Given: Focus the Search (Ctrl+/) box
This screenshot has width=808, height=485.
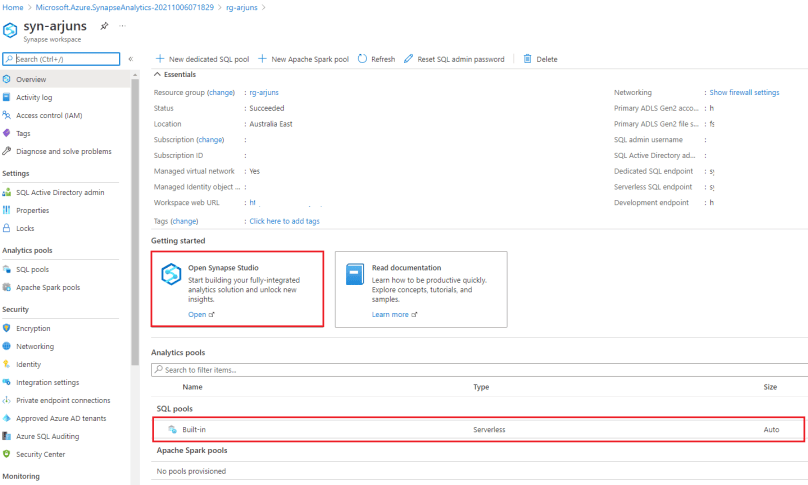Looking at the screenshot, I should [61, 59].
